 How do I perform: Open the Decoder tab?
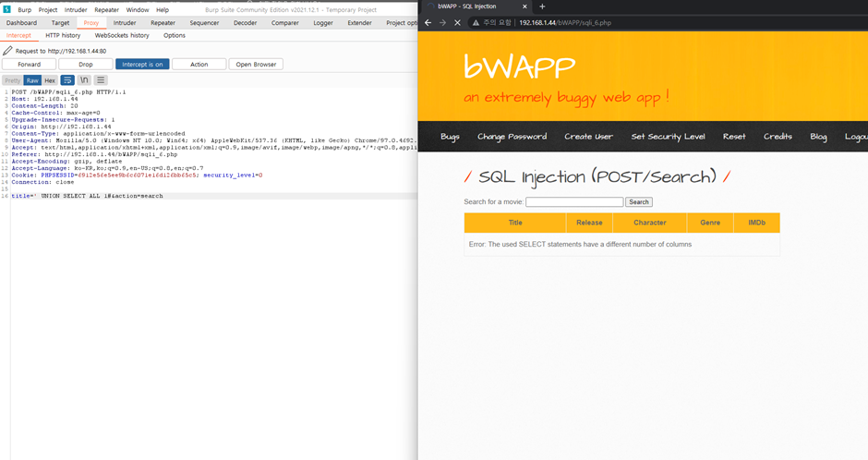(246, 23)
